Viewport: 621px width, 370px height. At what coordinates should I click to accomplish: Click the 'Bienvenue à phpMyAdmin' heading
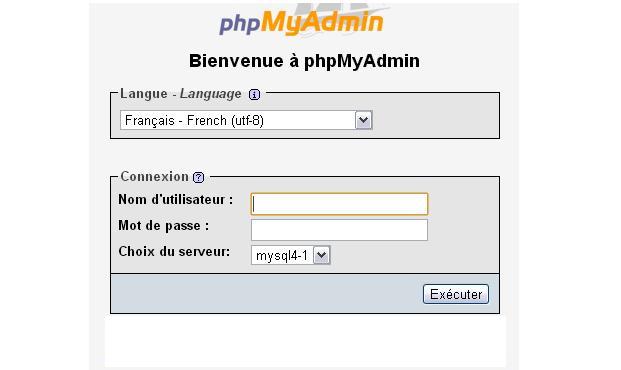(304, 61)
